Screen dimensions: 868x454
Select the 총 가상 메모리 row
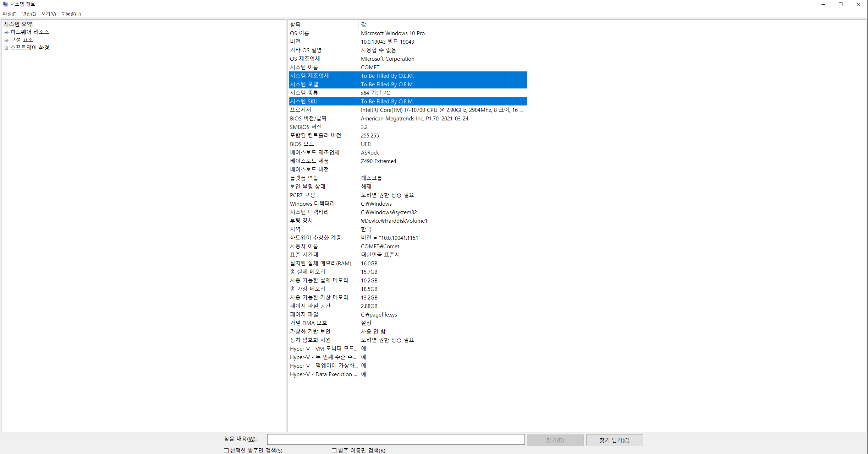tap(408, 289)
